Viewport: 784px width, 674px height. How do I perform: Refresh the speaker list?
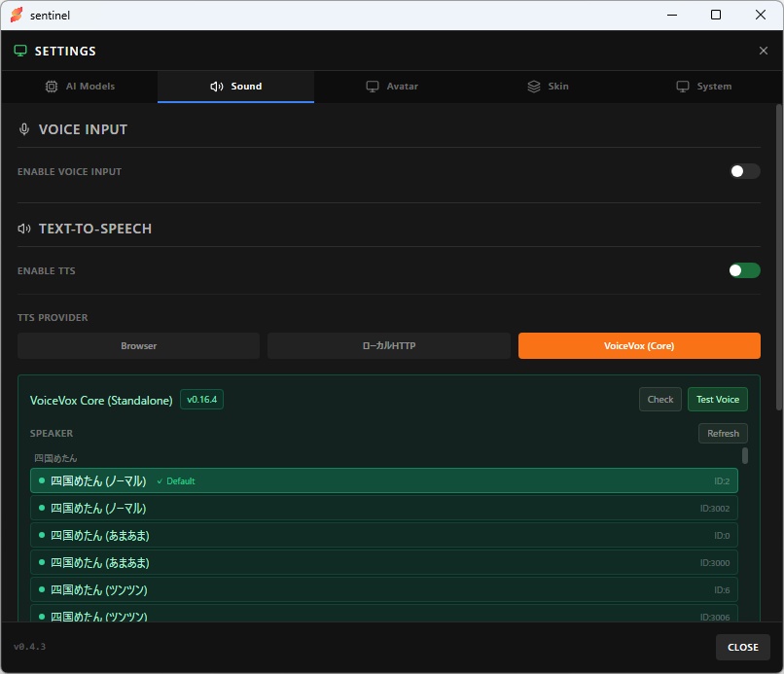point(723,434)
